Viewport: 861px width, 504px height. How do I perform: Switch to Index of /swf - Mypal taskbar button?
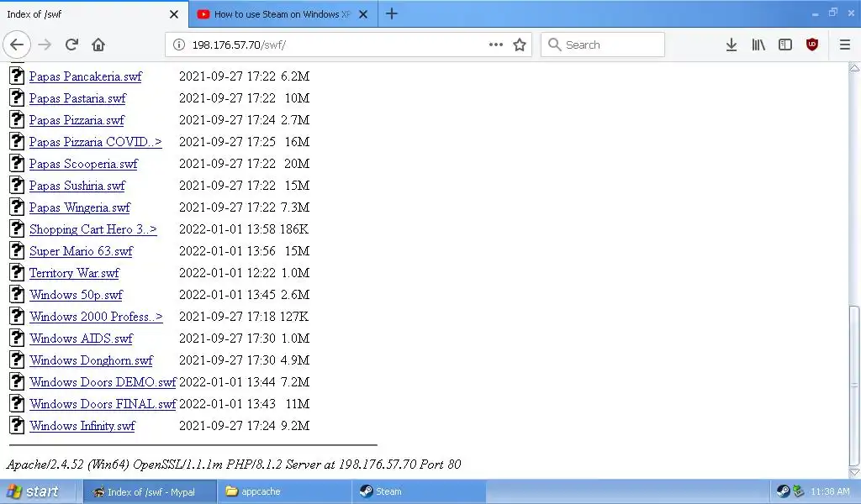pyautogui.click(x=150, y=492)
